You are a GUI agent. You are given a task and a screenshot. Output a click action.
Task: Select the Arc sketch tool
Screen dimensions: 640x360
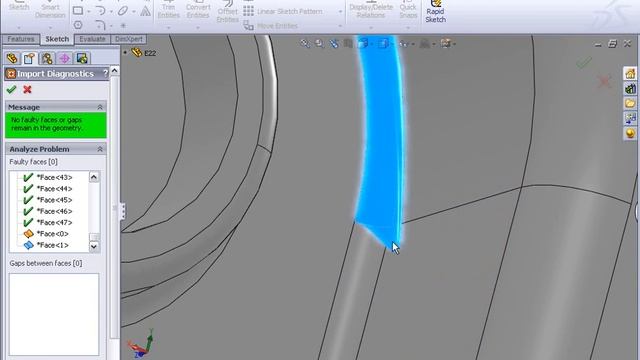coord(100,11)
